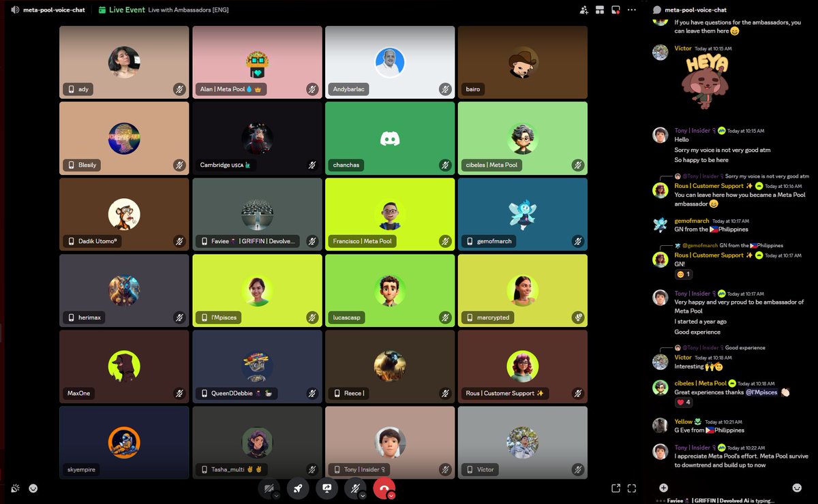Hide the chat panel icon
818x504 pixels.
coord(616,10)
